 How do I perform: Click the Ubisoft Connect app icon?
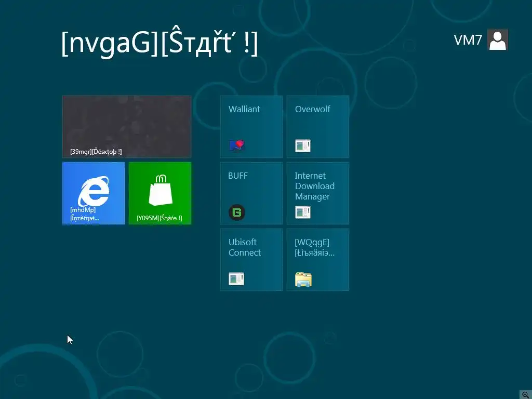point(236,278)
